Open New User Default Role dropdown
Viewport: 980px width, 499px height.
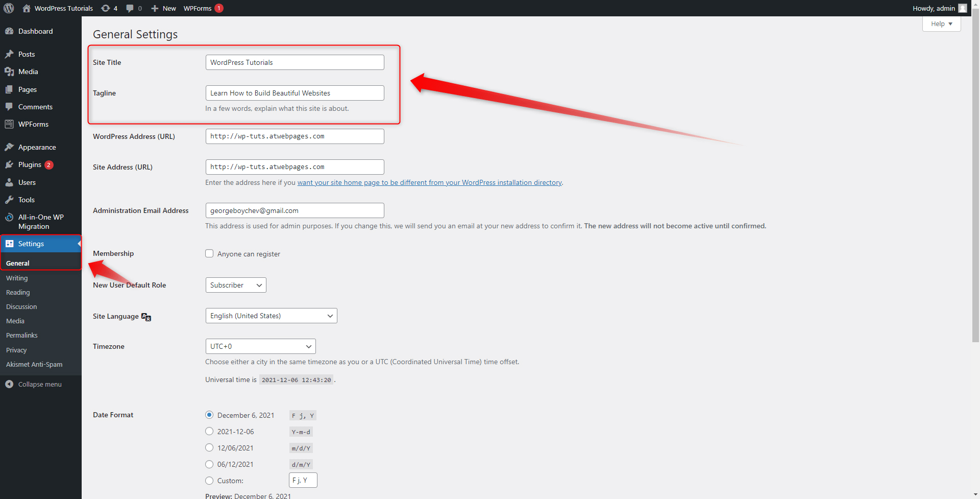click(x=236, y=285)
